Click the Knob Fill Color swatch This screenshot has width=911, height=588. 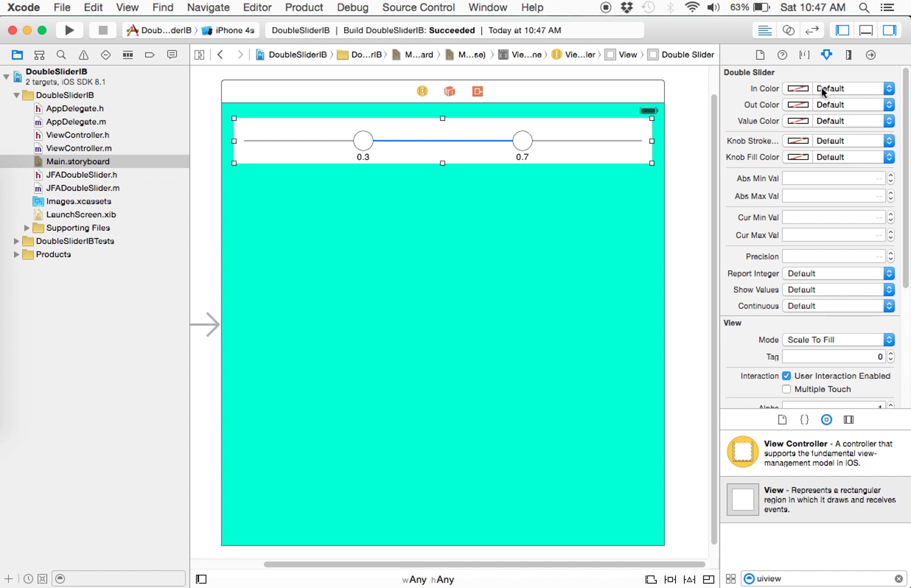798,157
